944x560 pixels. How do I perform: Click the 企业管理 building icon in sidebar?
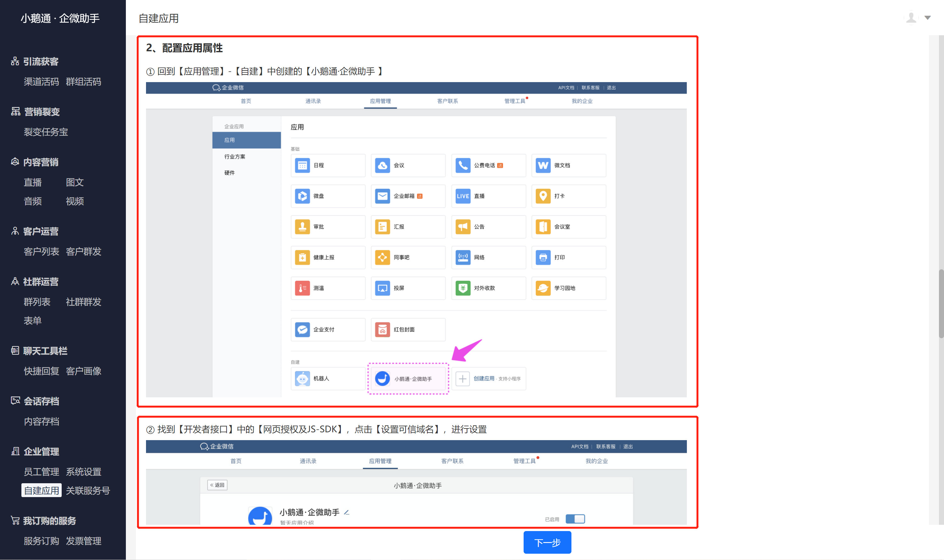click(15, 451)
